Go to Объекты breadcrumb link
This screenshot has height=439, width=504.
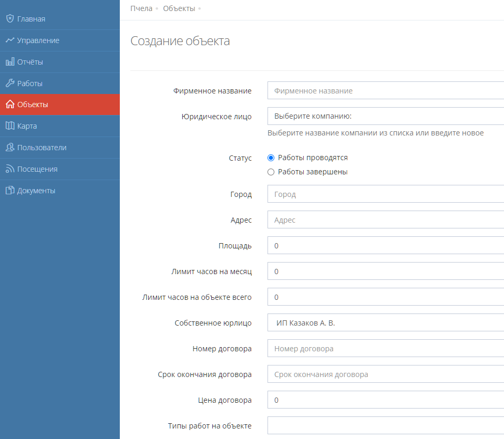(179, 8)
